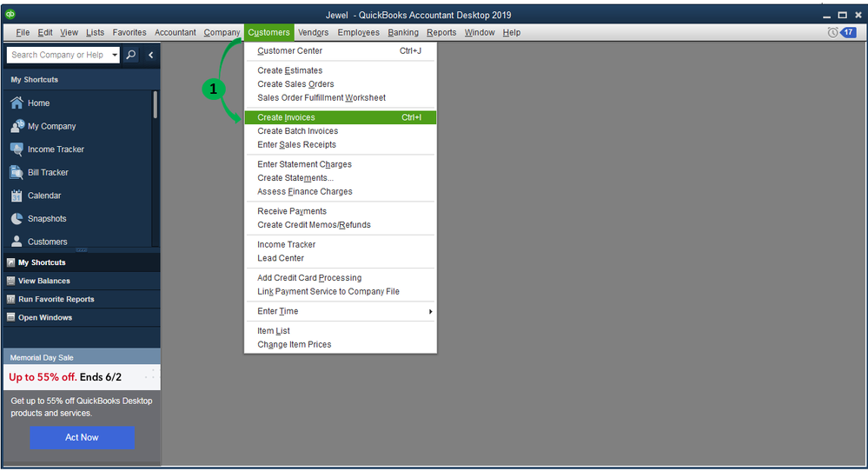Close the open Customers menu
The height and width of the screenshot is (471, 868).
(x=268, y=33)
